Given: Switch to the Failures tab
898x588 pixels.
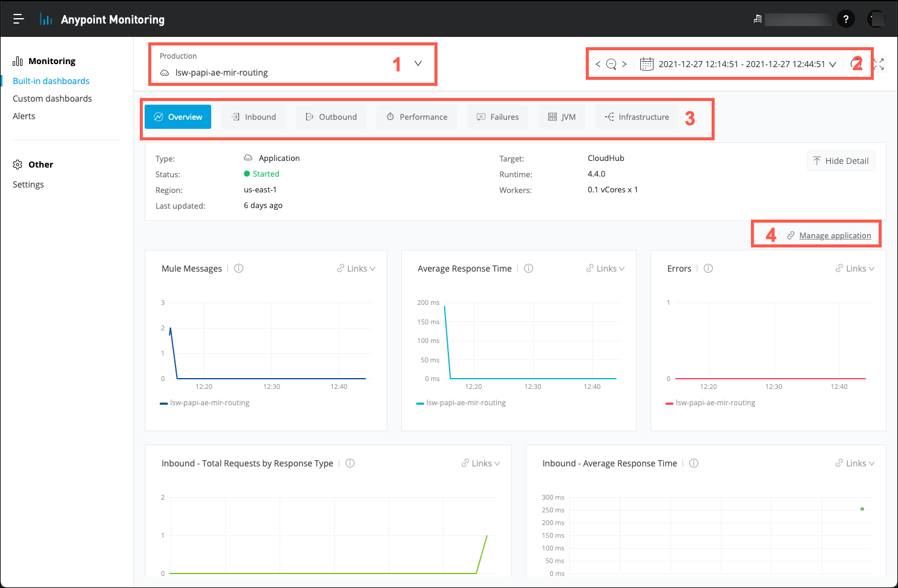Looking at the screenshot, I should 497,117.
